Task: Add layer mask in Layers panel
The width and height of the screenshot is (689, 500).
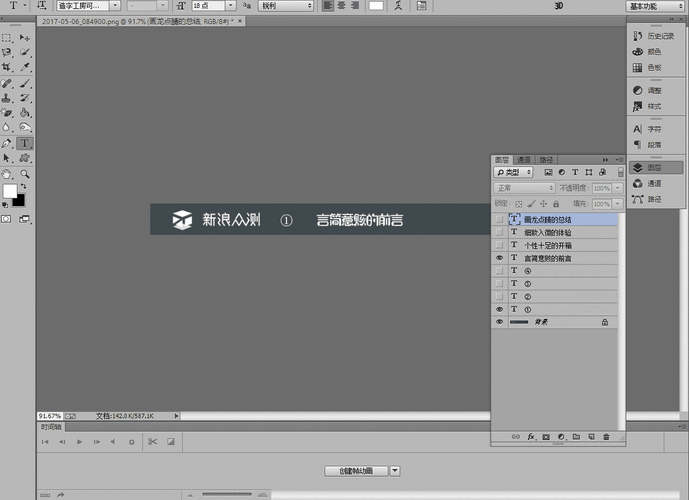Action: pos(546,437)
